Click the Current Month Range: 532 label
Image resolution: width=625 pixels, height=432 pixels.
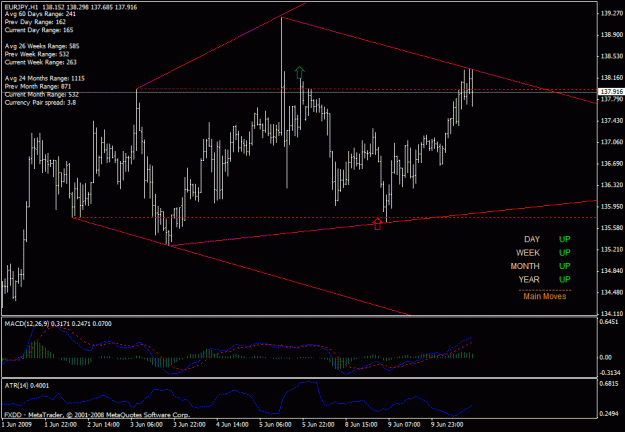[x=42, y=94]
